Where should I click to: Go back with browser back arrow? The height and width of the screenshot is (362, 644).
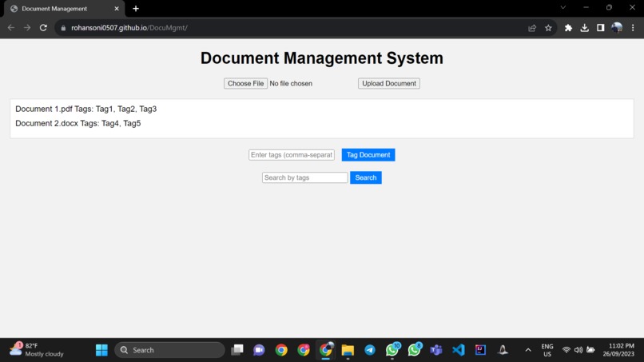(11, 27)
